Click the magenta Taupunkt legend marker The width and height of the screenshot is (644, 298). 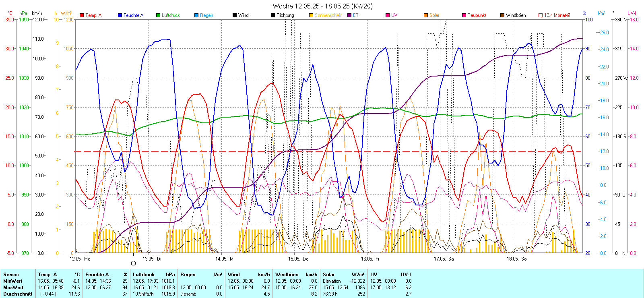(x=464, y=15)
